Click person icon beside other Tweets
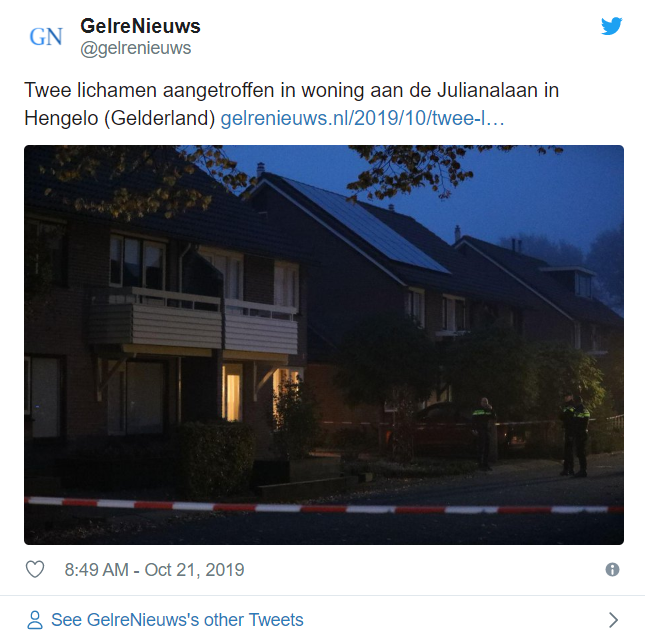This screenshot has width=645, height=636. click(x=35, y=620)
